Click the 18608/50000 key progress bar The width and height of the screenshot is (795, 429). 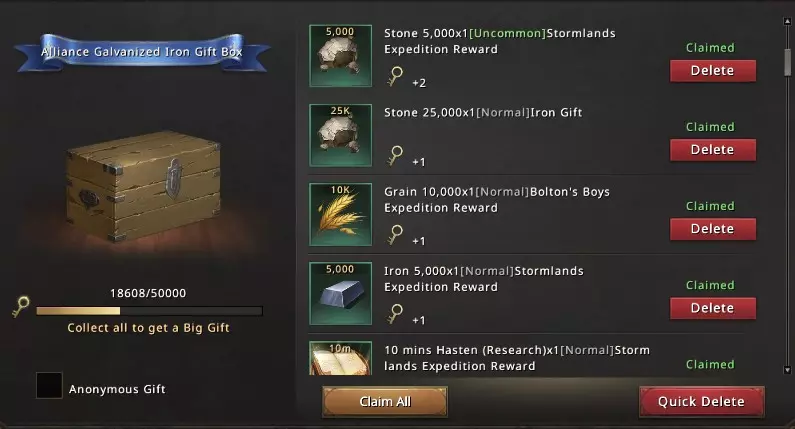[x=150, y=311]
